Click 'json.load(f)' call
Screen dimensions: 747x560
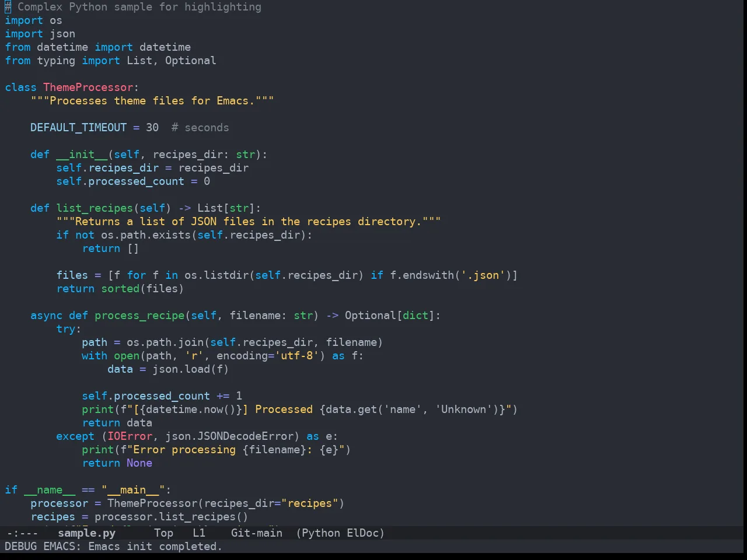click(x=190, y=369)
